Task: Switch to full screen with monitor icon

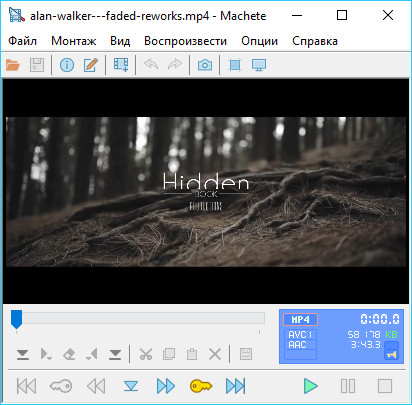Action: pyautogui.click(x=259, y=65)
